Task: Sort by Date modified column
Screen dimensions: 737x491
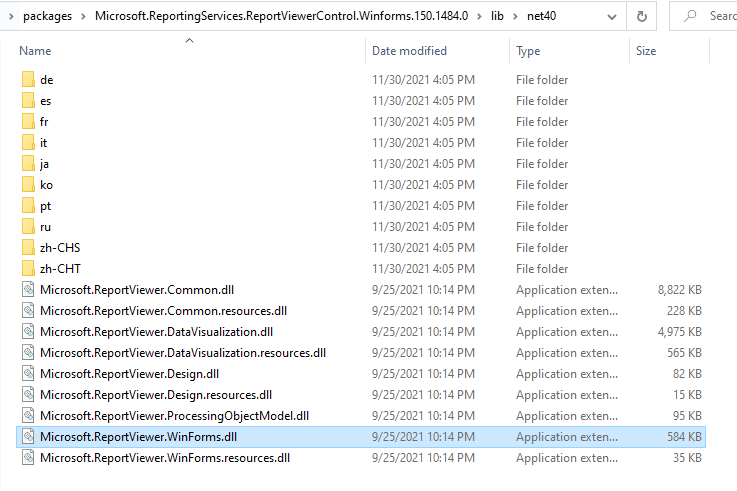Action: pyautogui.click(x=409, y=51)
